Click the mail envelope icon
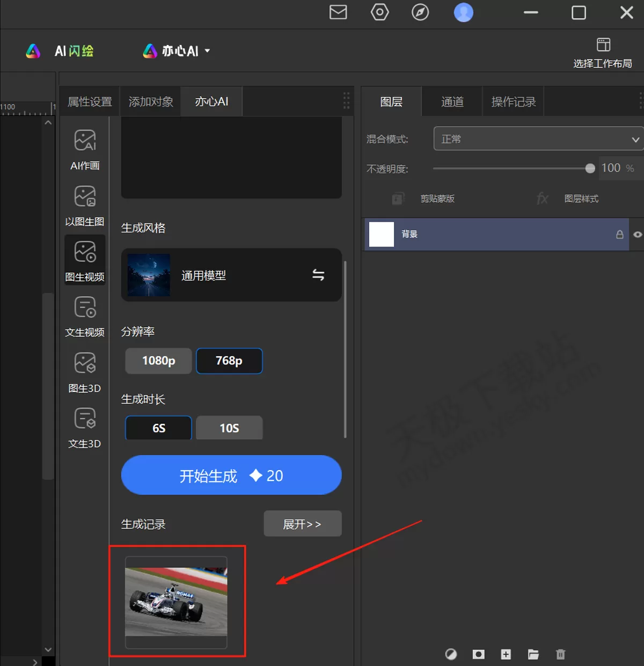This screenshot has width=644, height=666. tap(338, 12)
